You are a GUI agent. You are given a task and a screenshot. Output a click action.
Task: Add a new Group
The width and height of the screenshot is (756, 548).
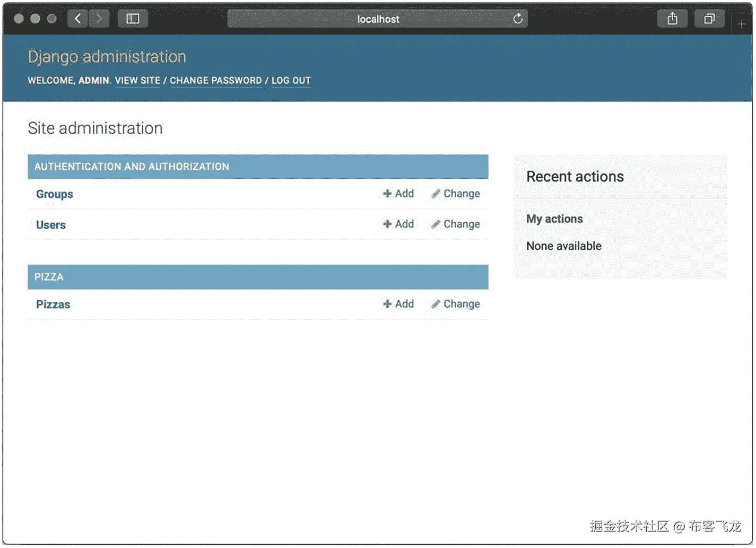pyautogui.click(x=398, y=194)
